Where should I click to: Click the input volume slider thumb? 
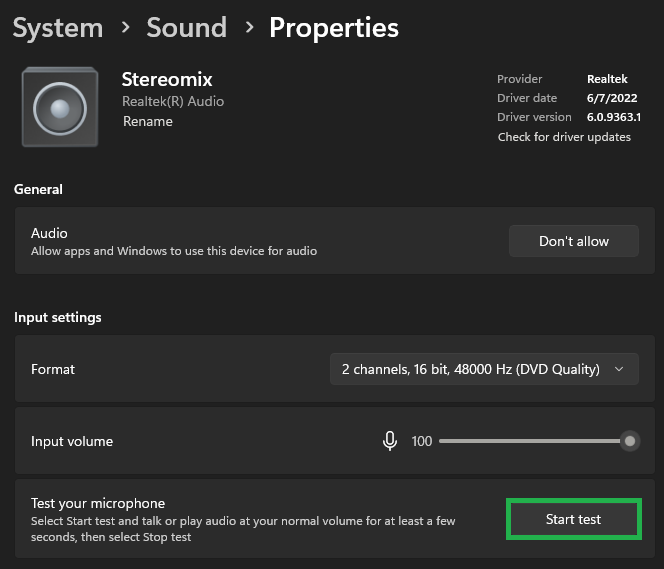[629, 441]
